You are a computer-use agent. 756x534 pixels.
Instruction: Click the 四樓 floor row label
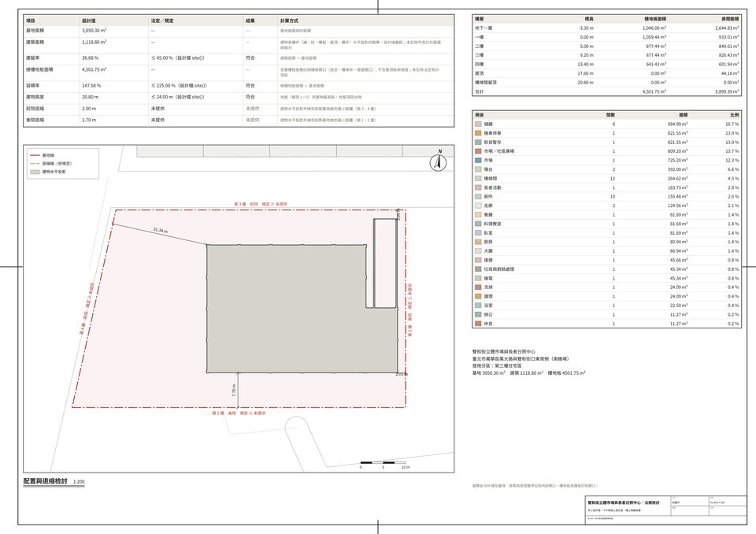pyautogui.click(x=480, y=64)
